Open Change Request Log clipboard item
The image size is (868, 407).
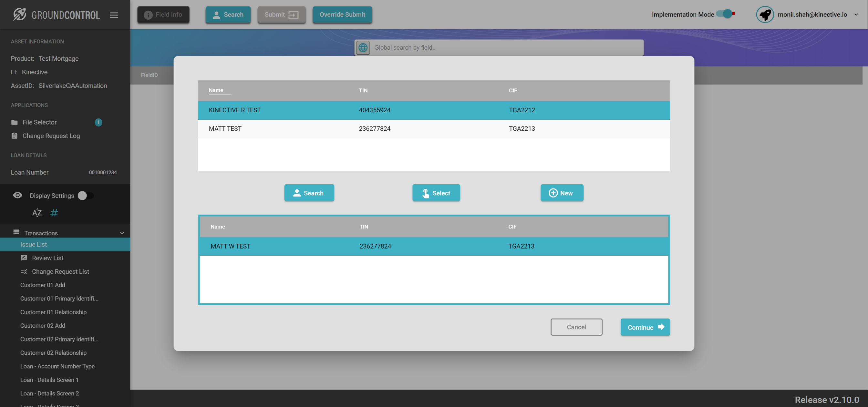(x=51, y=136)
